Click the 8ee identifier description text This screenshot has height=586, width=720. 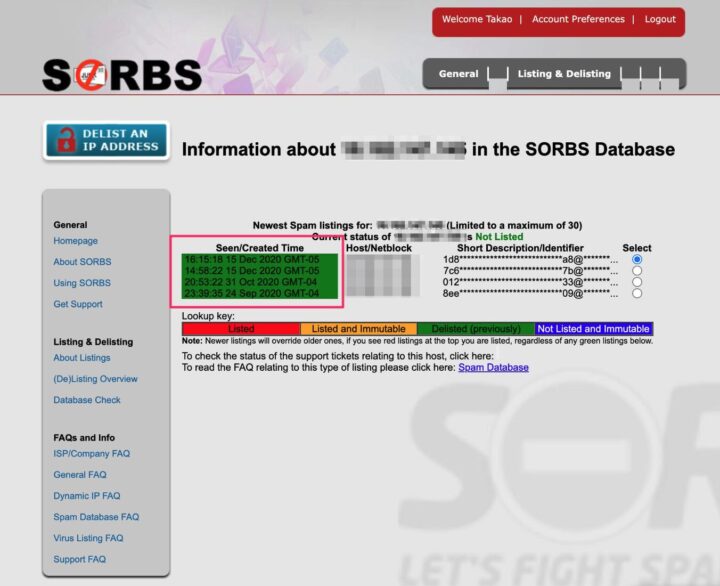pyautogui.click(x=530, y=293)
